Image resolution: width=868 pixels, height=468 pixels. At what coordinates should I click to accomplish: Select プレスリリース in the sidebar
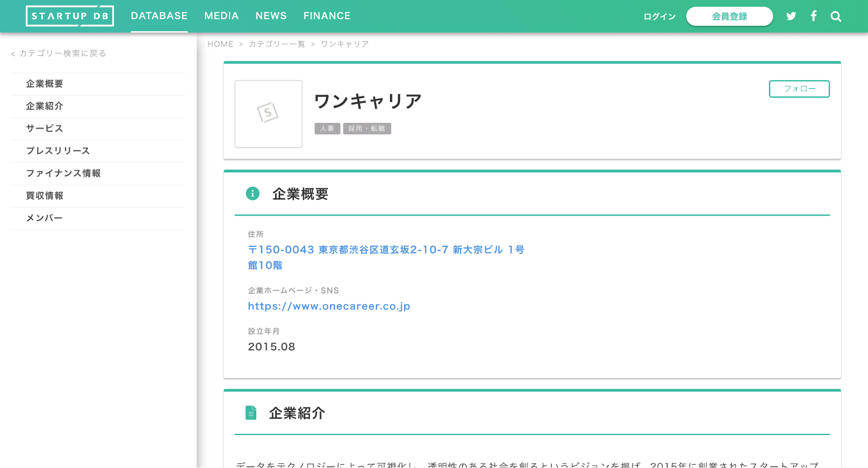98,151
